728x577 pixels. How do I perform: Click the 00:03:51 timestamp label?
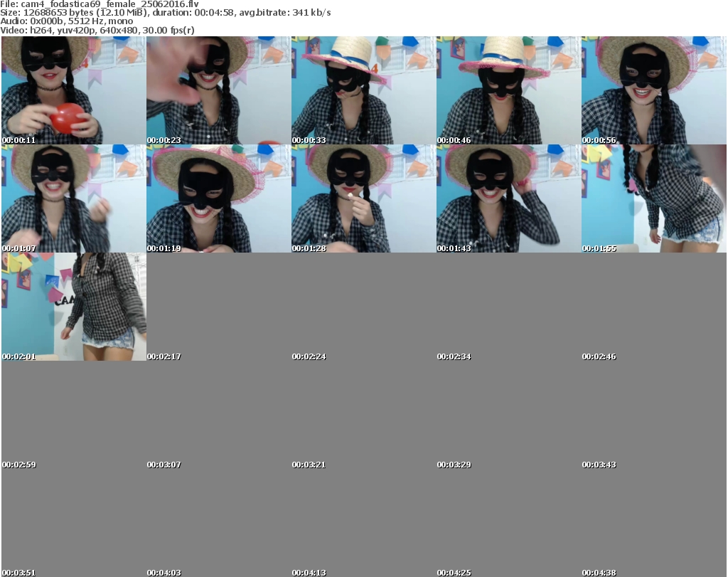pos(19,573)
